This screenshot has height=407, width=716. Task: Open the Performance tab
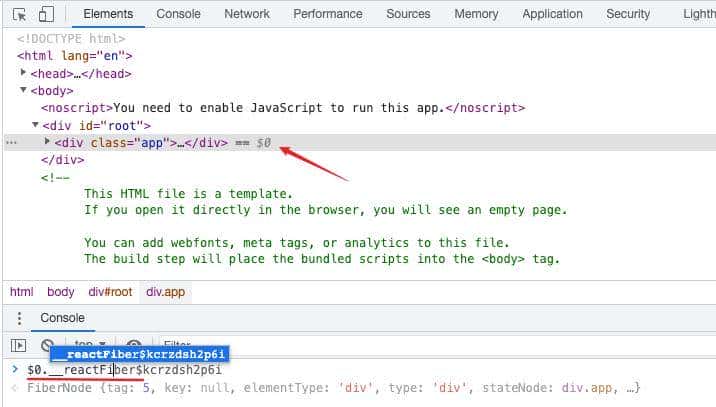point(328,14)
